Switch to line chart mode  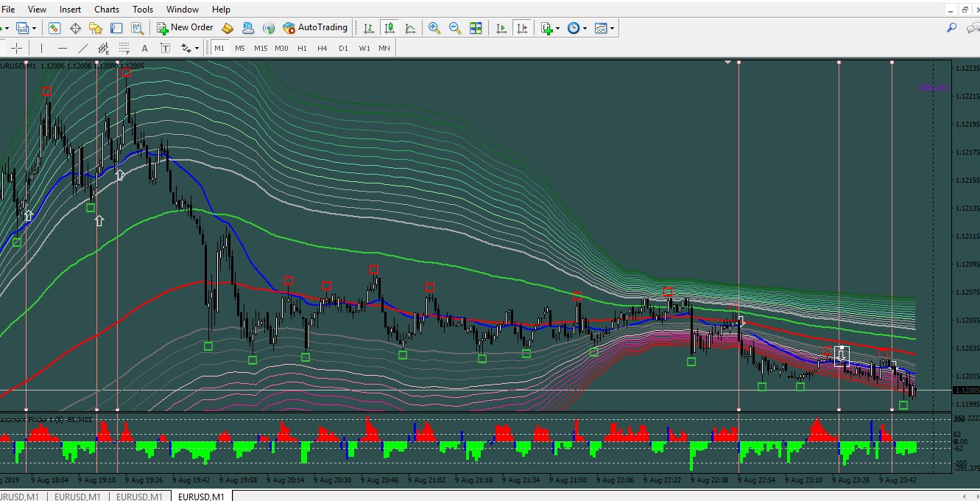click(410, 28)
